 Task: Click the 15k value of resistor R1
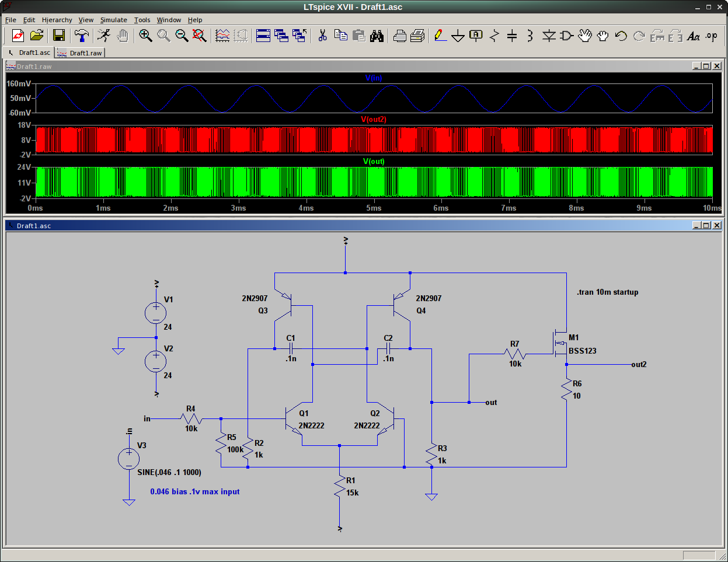353,493
